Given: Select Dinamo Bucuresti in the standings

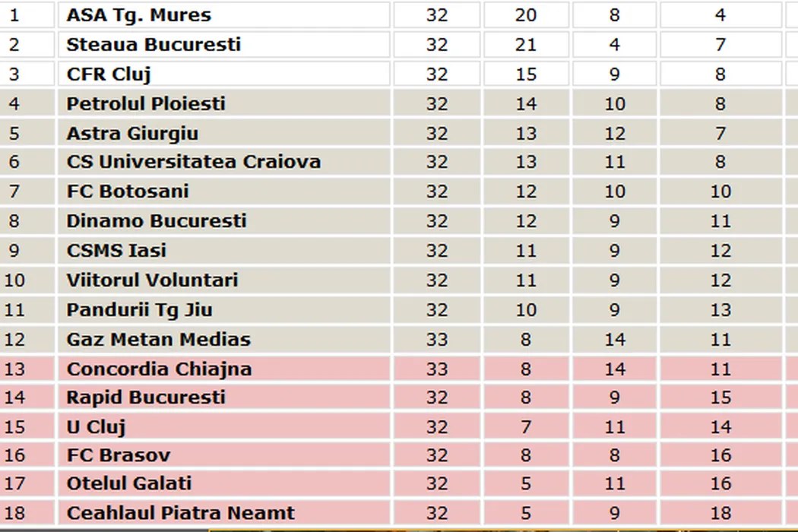Looking at the screenshot, I should click(157, 221).
